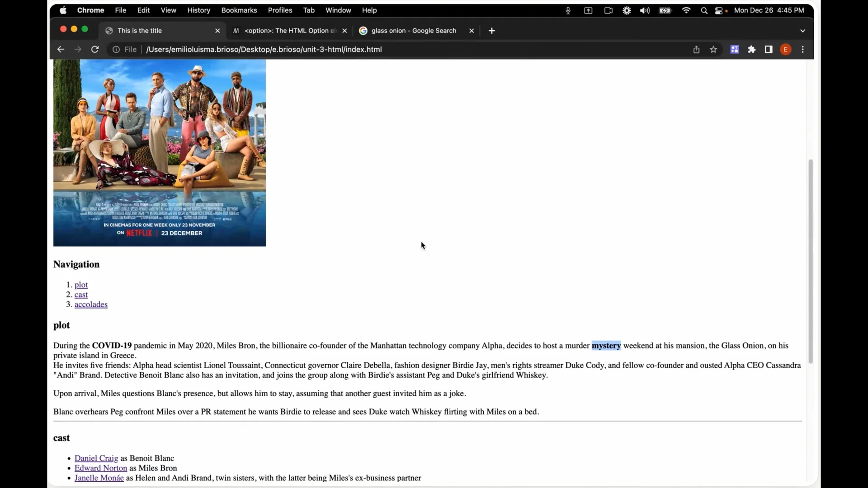Open the Chrome menu in menu bar
Screen dimensions: 868x488
[90, 10]
